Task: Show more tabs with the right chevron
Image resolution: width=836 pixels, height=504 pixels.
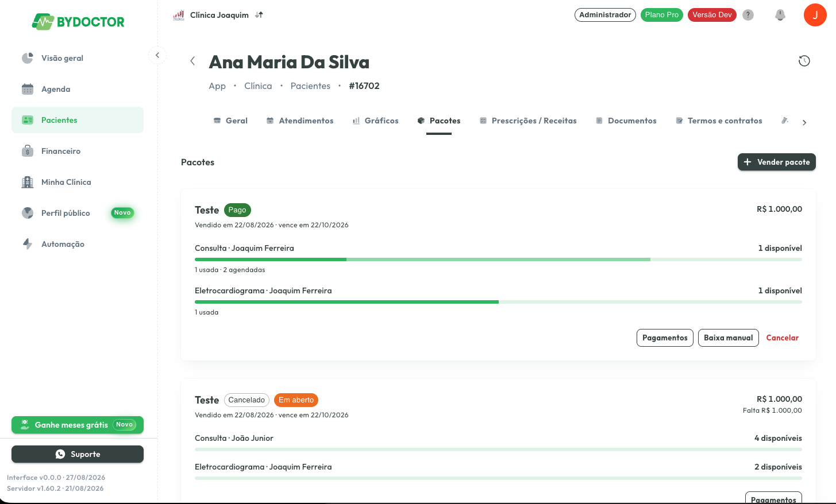Action: pos(804,122)
